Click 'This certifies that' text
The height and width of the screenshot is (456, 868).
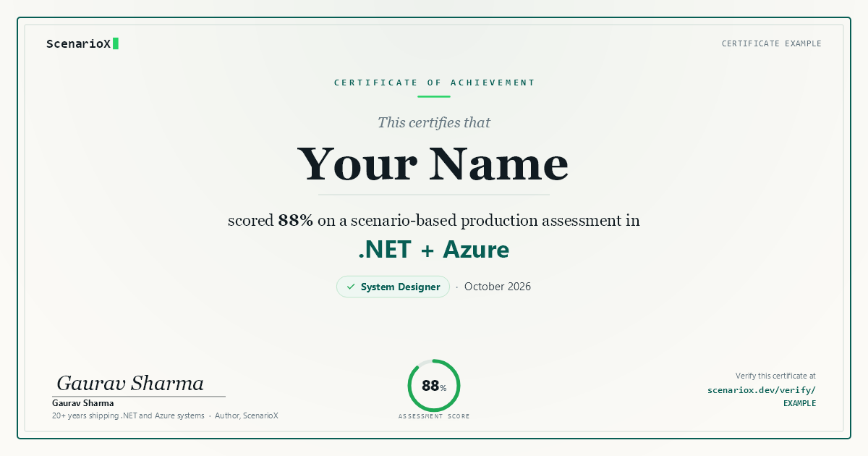pos(434,122)
